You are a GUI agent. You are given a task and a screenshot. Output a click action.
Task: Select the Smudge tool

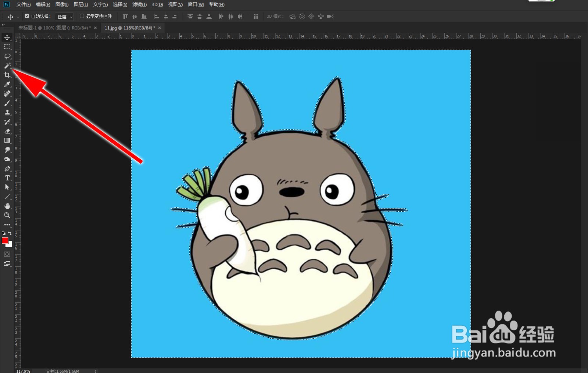(7, 150)
